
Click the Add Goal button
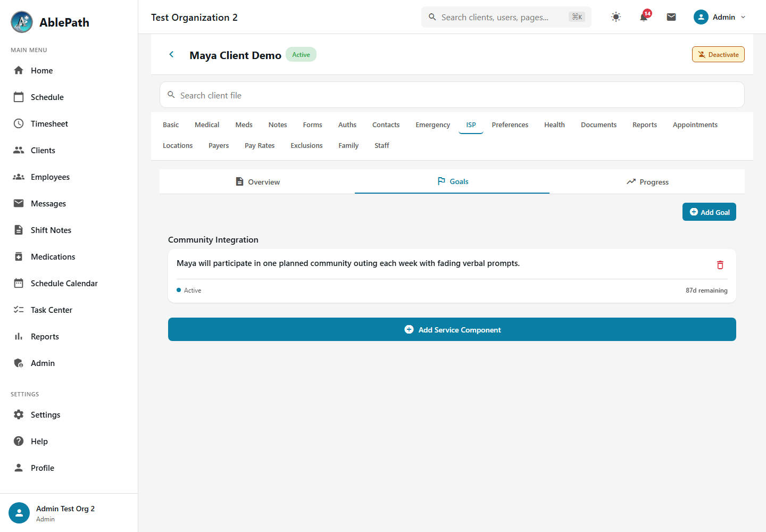(709, 212)
